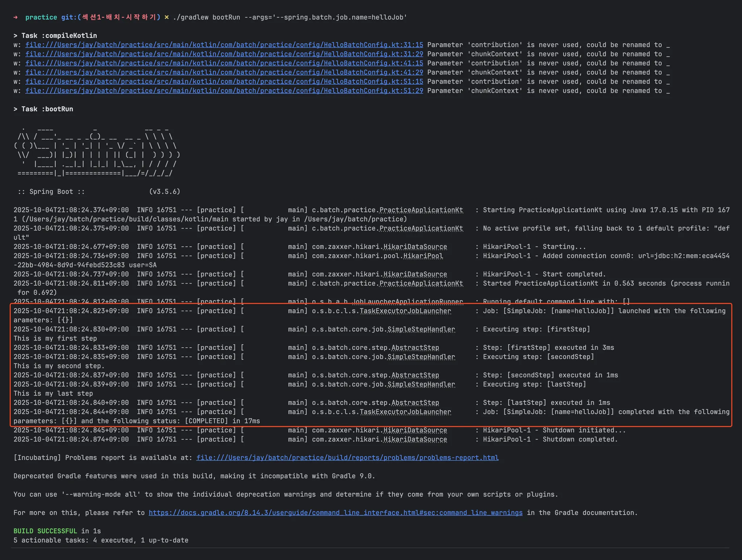
Task: Click the Task :compileKotlin header line
Action: point(55,35)
